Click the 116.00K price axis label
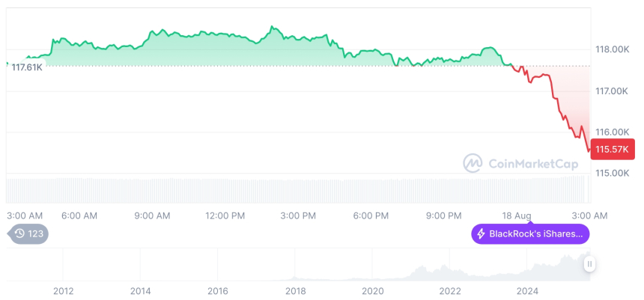Screen dimensions: 644x300 click(612, 132)
